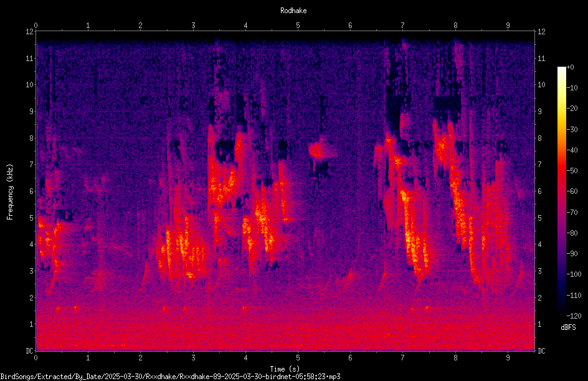Click the "8" tick on bottom time axis
This screenshot has height=381, width=588.
[455, 358]
